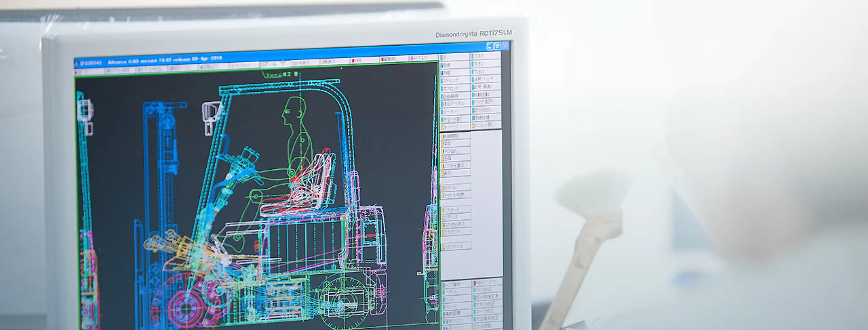Select the コーナー command button

(455, 111)
